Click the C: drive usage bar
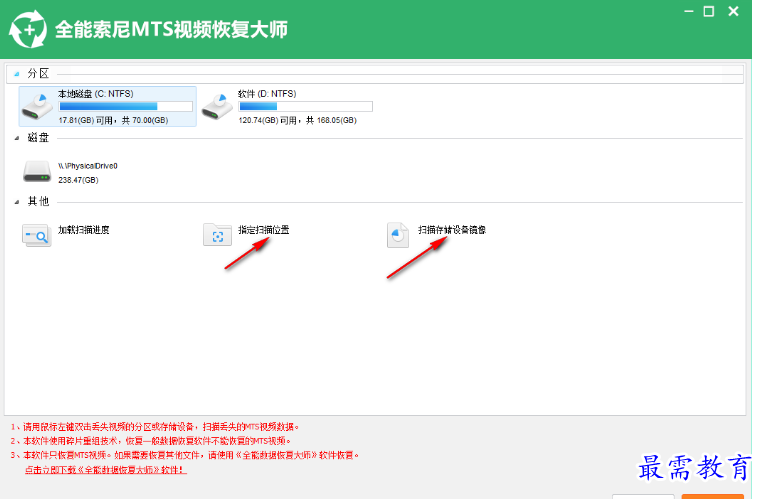The height and width of the screenshot is (499, 760). (x=125, y=105)
